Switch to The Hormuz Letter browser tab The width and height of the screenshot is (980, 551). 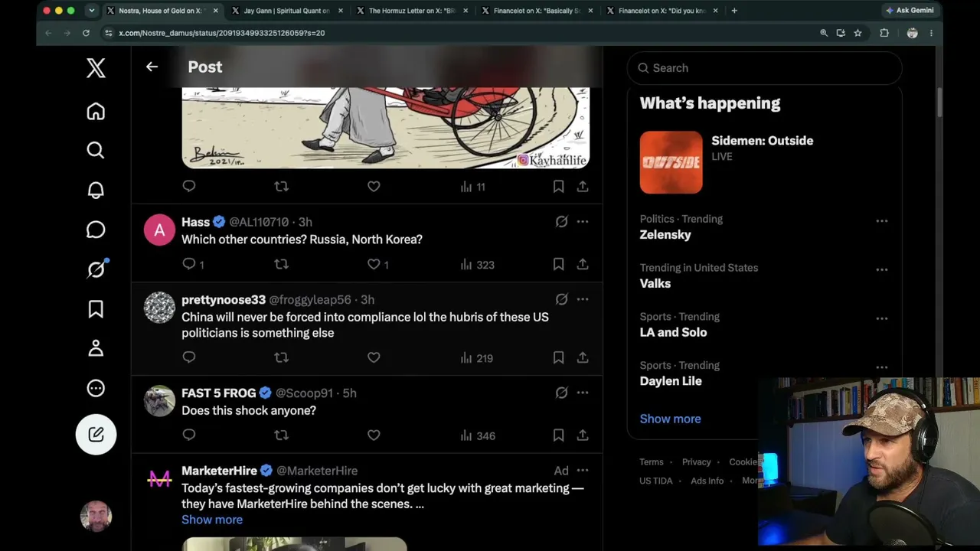412,11
